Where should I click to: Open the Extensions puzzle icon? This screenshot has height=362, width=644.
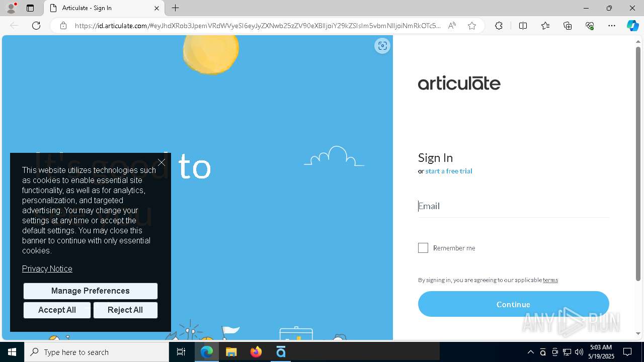tap(499, 26)
